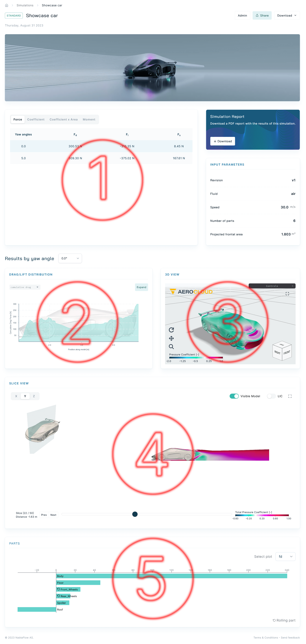Enter fullscreen mode in the 3D view
This screenshot has width=306, height=644.
click(x=287, y=294)
